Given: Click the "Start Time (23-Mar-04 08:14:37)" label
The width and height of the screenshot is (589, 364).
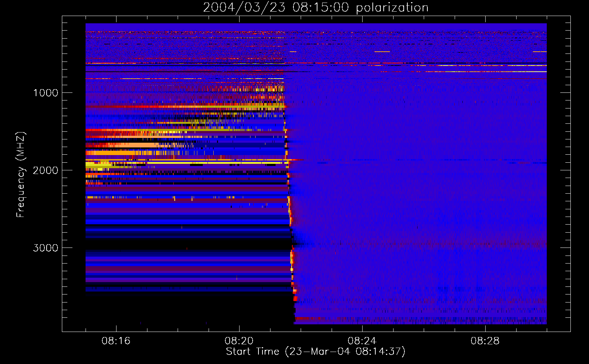Looking at the screenshot, I should [316, 352].
